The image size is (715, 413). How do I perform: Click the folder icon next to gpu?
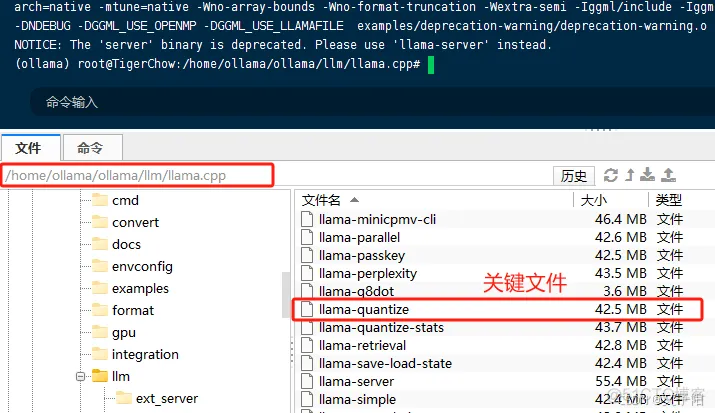(x=100, y=332)
